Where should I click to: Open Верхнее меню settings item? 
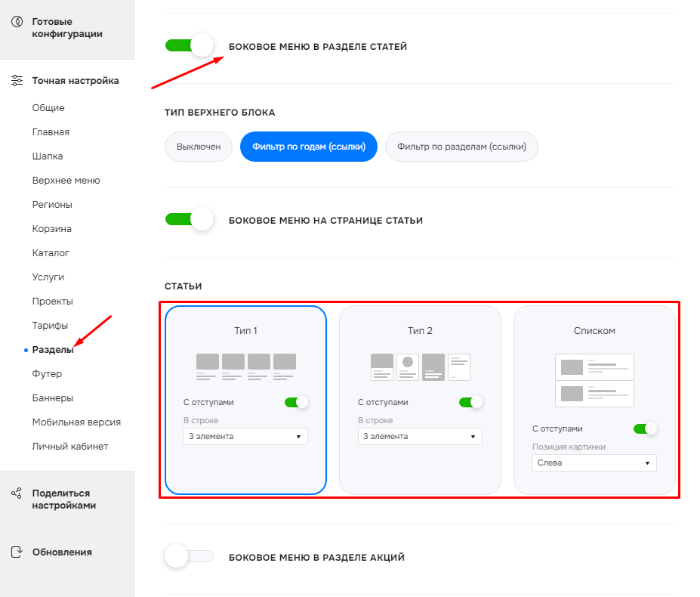point(66,180)
